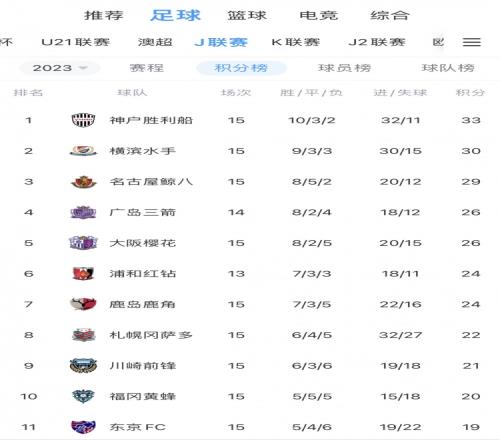This screenshot has height=440, width=500.
Task: Click the 横滨水手 team name
Action: point(143,151)
